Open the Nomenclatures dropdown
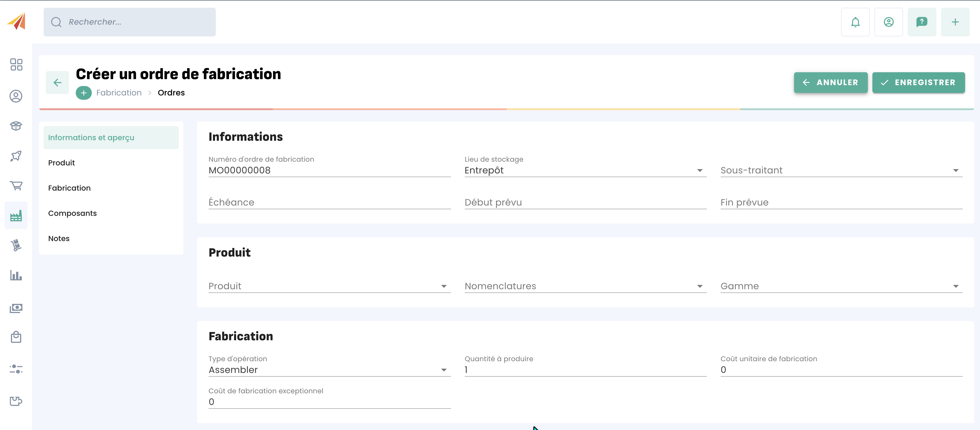Image resolution: width=980 pixels, height=430 pixels. pyautogui.click(x=585, y=286)
